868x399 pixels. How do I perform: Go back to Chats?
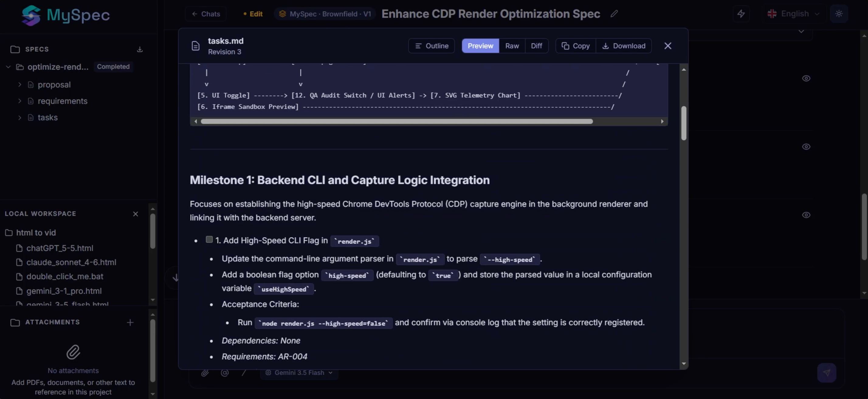(205, 14)
